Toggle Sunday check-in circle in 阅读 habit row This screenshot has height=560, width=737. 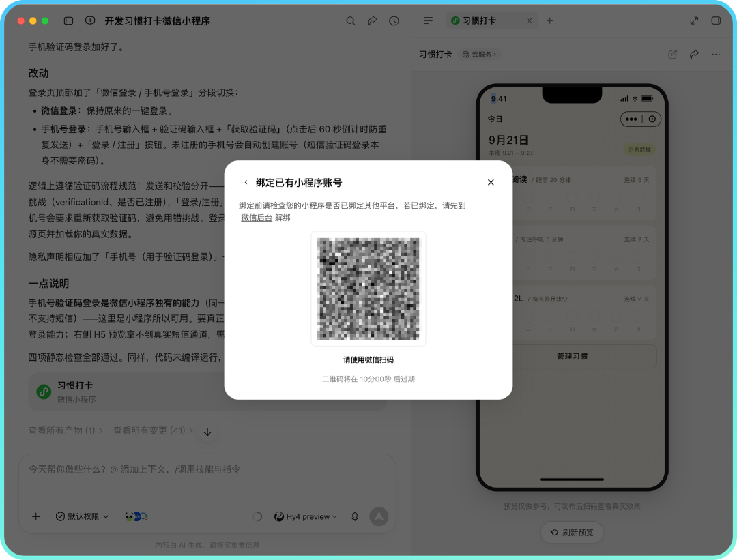638,198
